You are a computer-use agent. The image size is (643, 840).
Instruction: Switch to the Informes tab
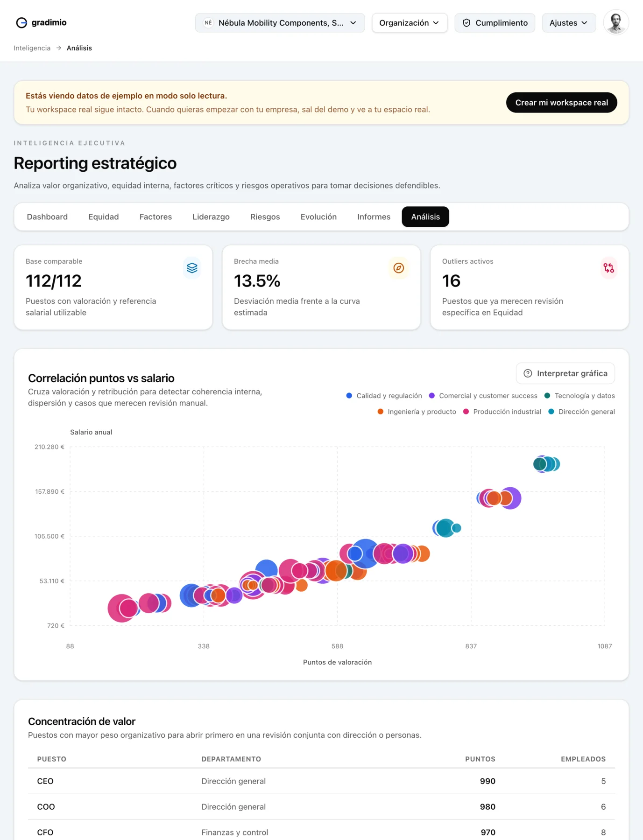click(x=374, y=217)
